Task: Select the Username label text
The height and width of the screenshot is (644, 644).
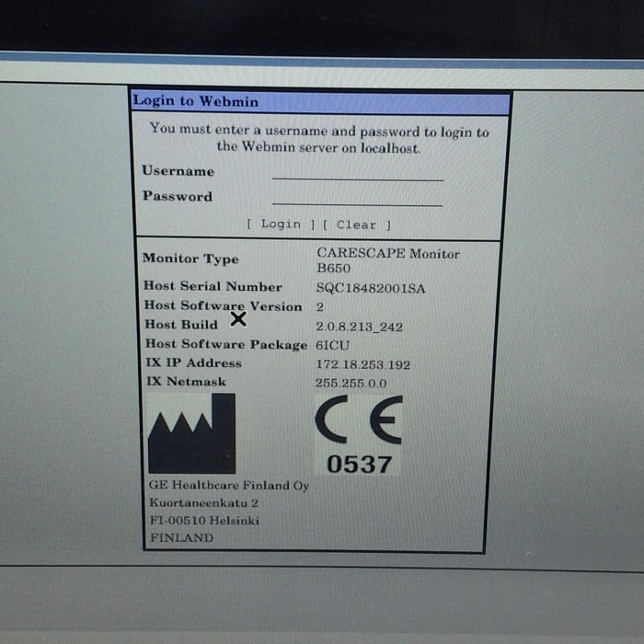Action: click(178, 171)
